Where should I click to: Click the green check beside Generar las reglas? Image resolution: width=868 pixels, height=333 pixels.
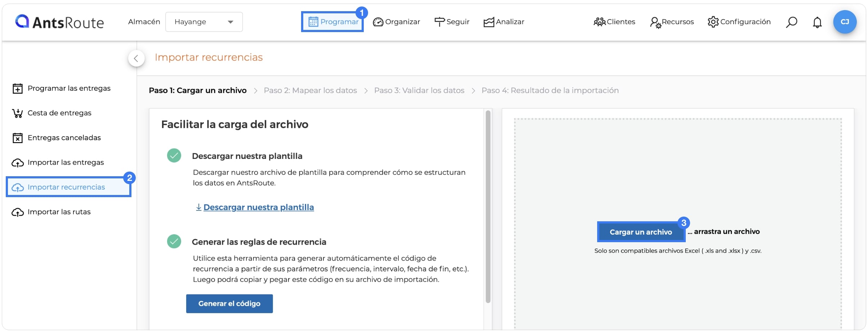point(174,241)
